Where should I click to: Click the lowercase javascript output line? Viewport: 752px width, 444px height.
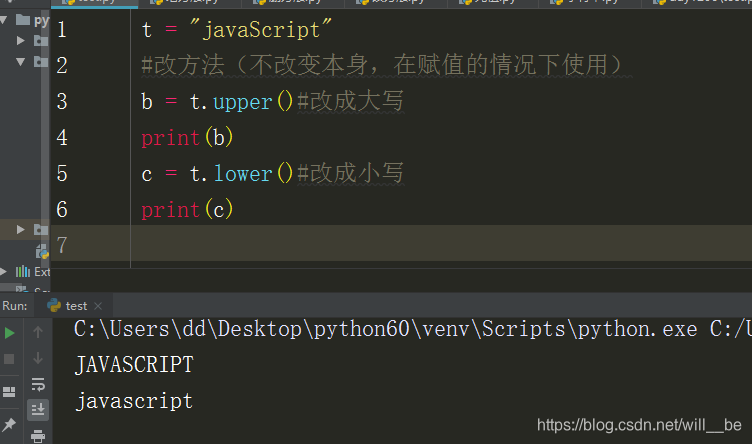tap(134, 401)
